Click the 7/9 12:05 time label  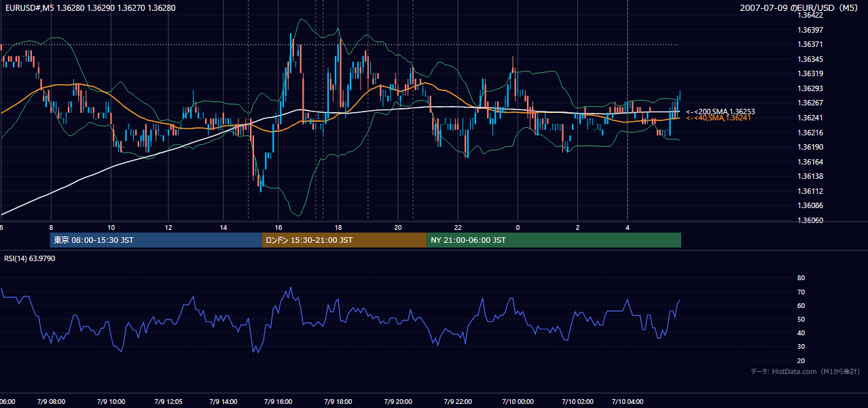pos(168,402)
